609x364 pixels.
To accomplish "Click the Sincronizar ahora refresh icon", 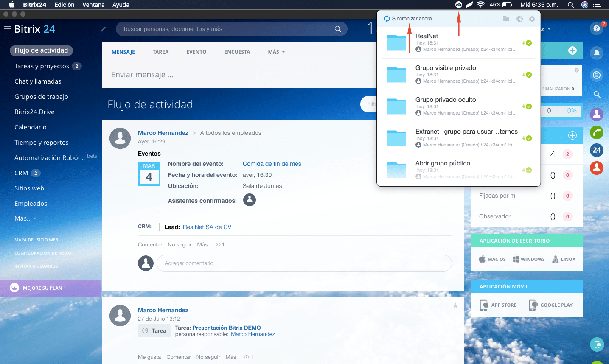I will click(x=387, y=19).
